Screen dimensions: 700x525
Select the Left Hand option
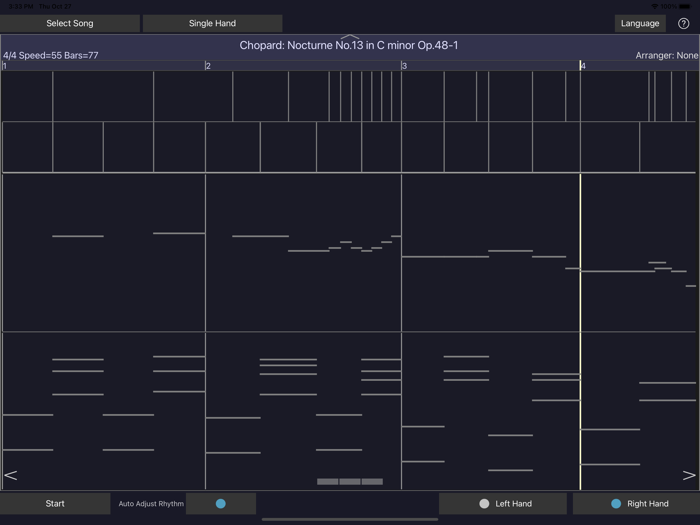click(x=503, y=504)
